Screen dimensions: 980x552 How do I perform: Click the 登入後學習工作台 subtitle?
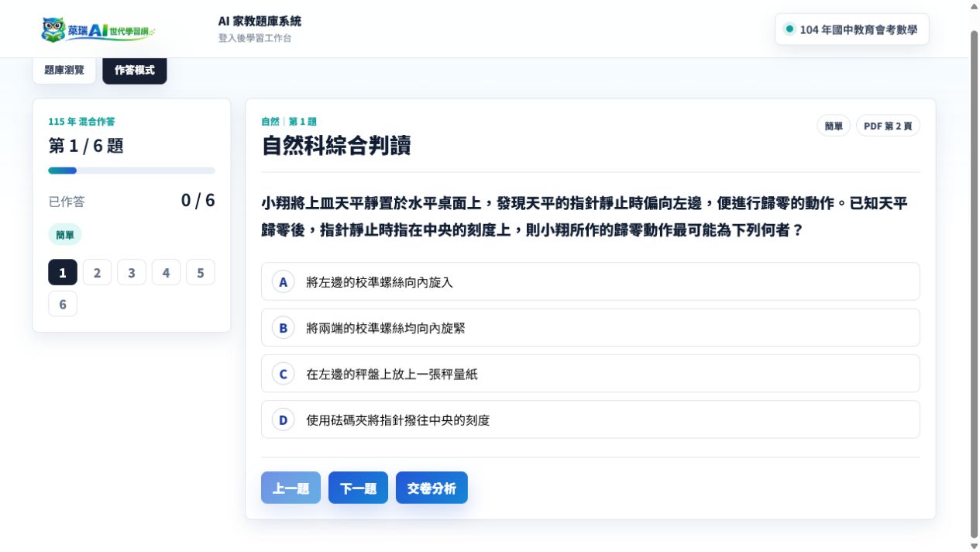(x=255, y=38)
